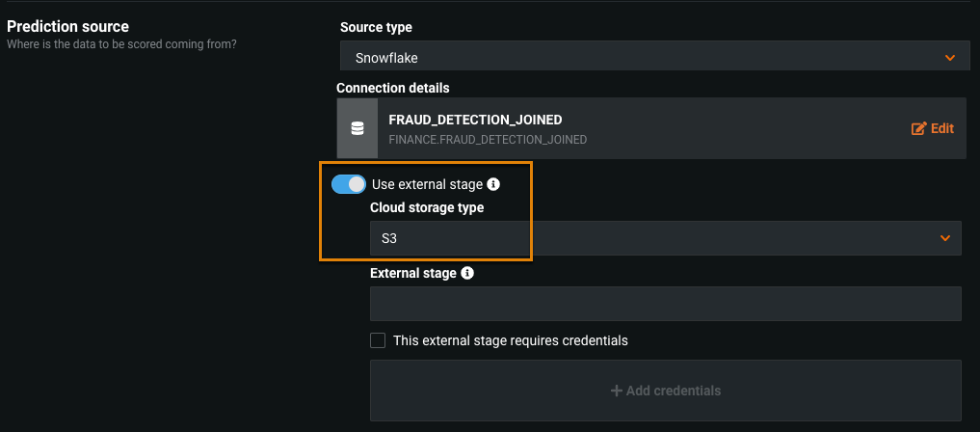This screenshot has width=980, height=432.
Task: Click the database icon in Connection details
Action: [358, 128]
